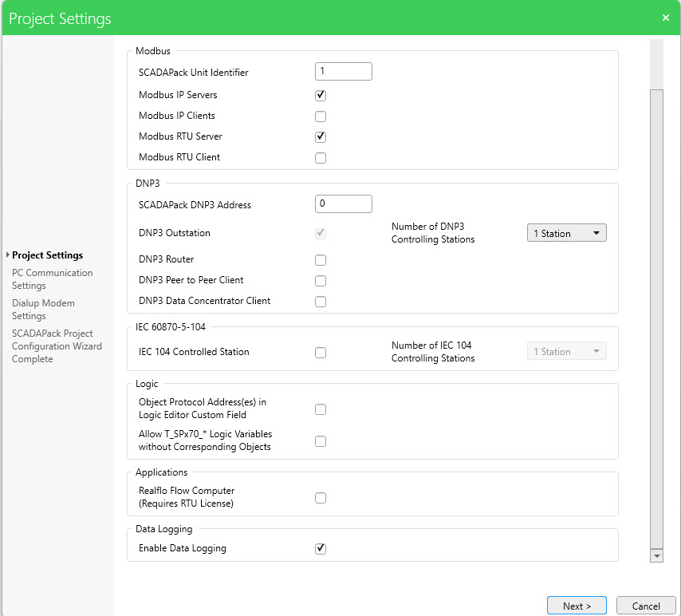Screen dimensions: 681x616
Task: Enable the IEC 104 Controlled Station checkbox
Action: (321, 353)
